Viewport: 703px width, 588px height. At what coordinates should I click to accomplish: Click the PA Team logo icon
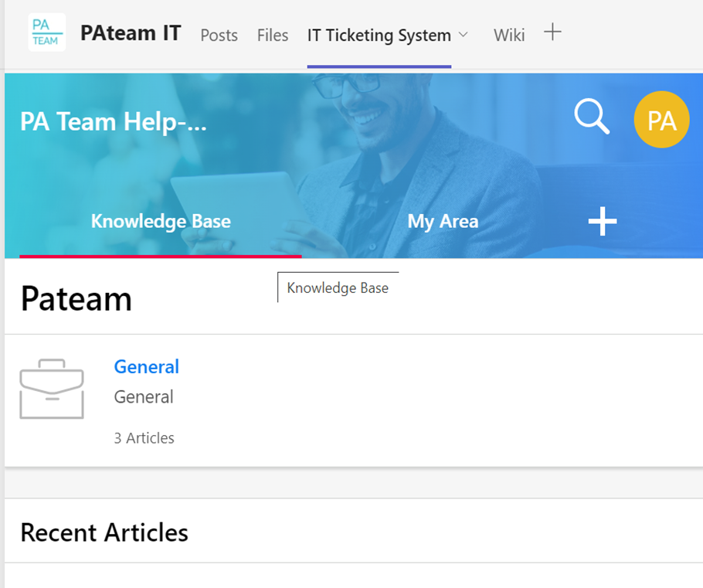(x=46, y=32)
